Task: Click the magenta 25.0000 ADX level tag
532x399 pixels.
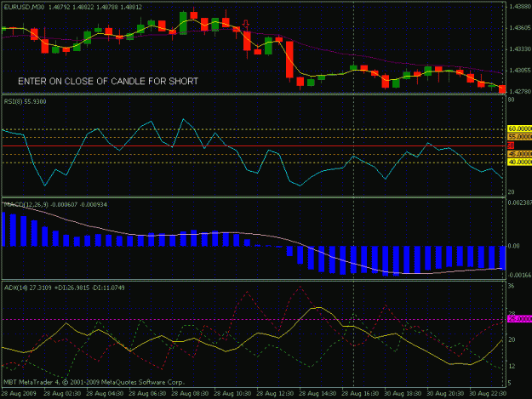Action: tap(519, 319)
